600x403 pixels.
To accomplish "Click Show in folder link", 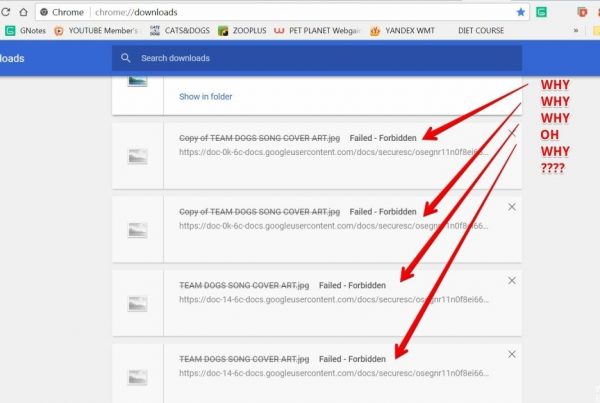I will coord(205,96).
